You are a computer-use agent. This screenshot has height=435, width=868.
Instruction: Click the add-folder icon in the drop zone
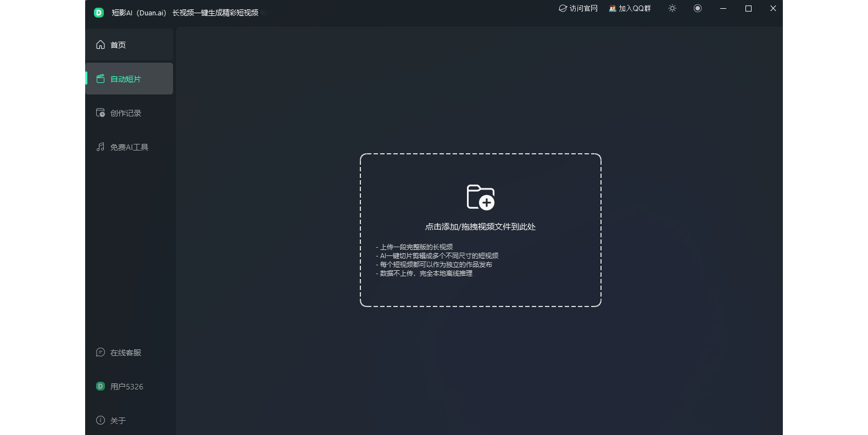[x=481, y=197]
